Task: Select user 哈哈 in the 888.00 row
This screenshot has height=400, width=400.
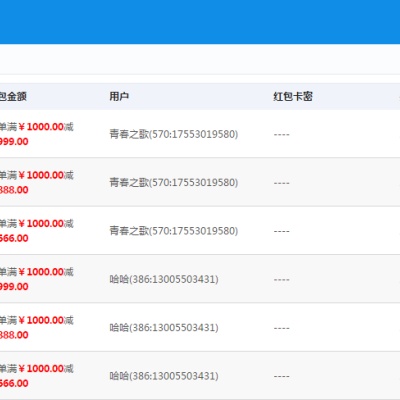Action: pos(164,327)
